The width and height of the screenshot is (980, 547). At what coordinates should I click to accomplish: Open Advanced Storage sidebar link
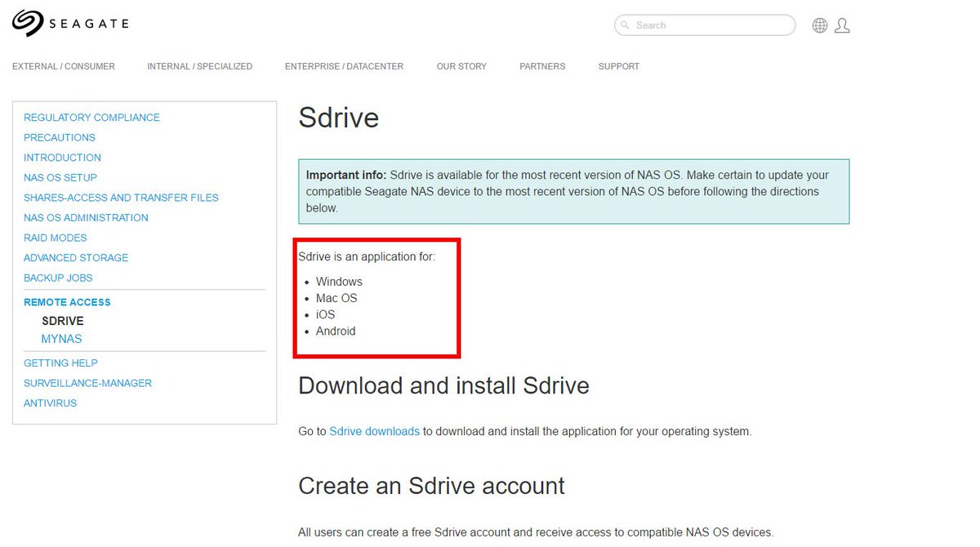point(76,257)
